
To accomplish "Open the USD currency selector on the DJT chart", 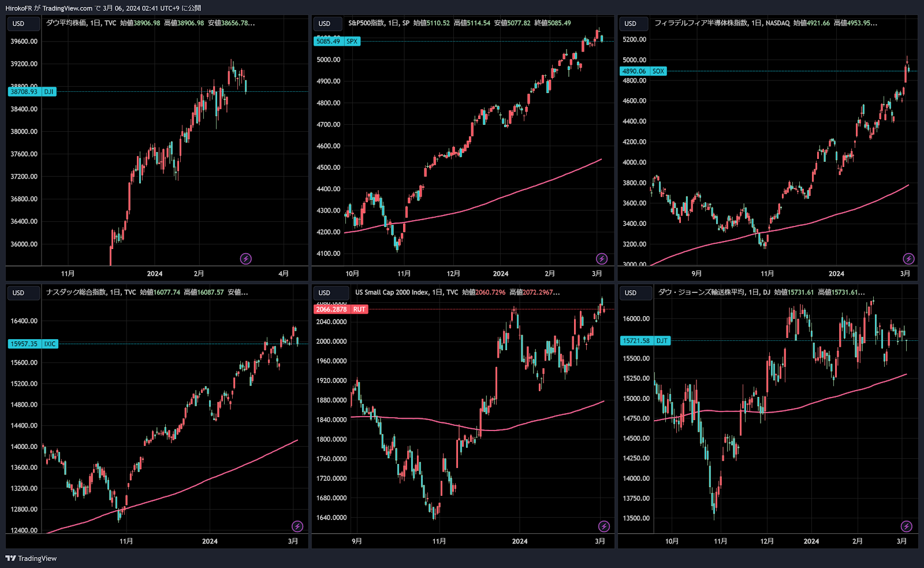I will click(635, 293).
